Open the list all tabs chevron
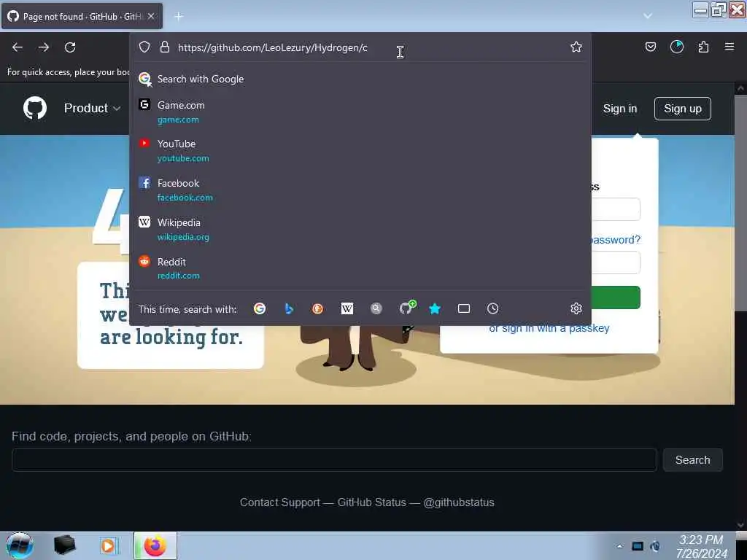This screenshot has height=560, width=747. 648,16
